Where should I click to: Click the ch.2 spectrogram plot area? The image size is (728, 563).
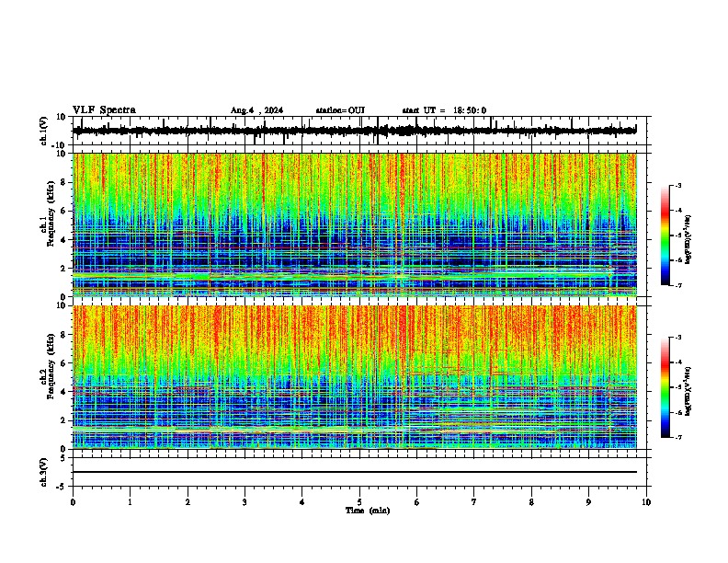[x=355, y=377]
